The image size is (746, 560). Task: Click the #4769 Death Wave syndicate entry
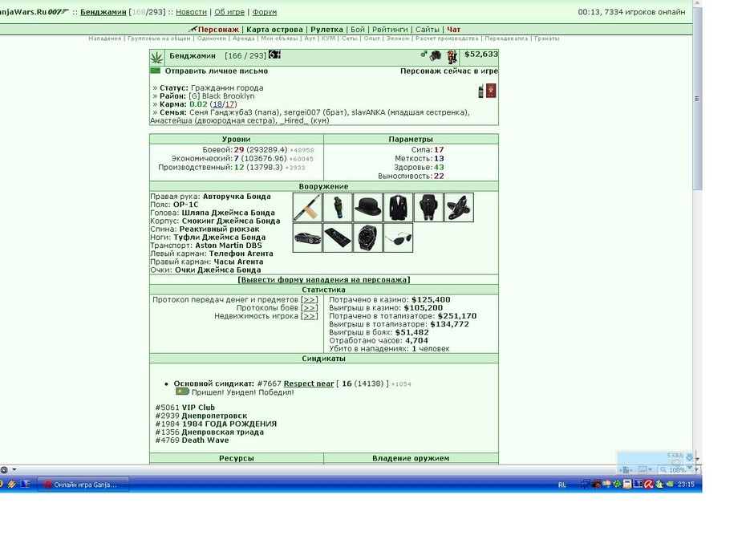pyautogui.click(x=192, y=440)
